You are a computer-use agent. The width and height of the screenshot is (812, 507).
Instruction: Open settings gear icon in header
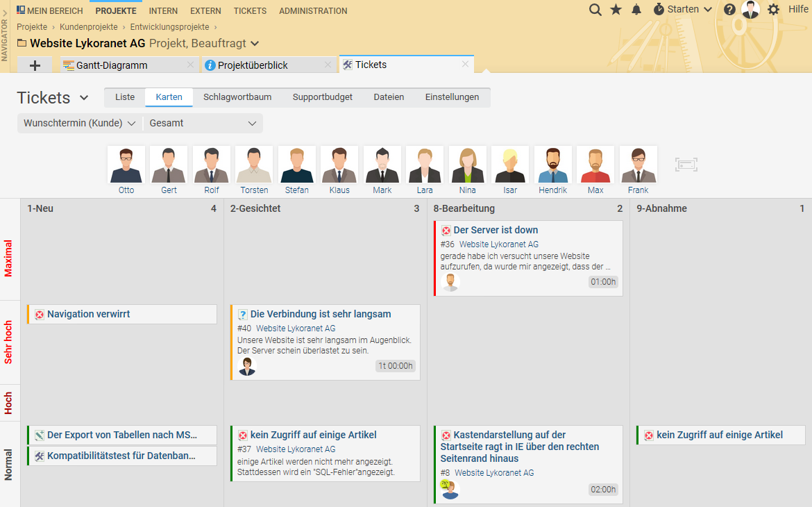coord(773,9)
